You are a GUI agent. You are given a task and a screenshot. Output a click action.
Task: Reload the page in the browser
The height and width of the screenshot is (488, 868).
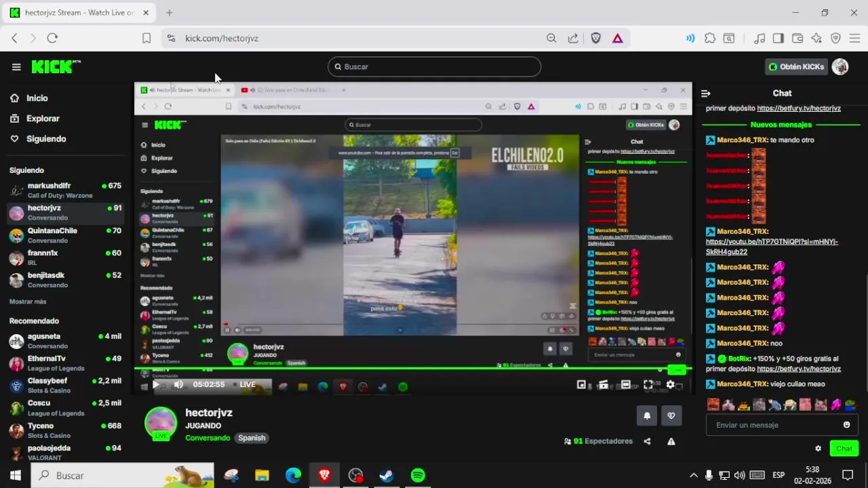pyautogui.click(x=52, y=38)
